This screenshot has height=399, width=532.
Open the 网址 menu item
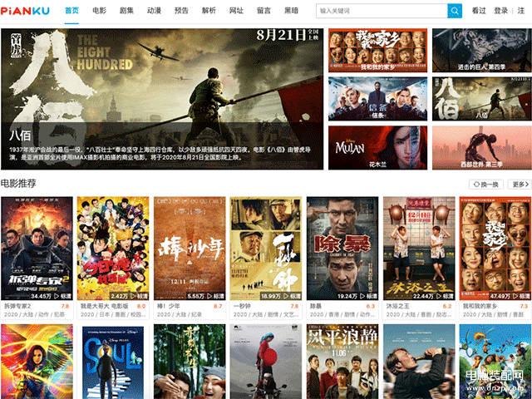[236, 11]
